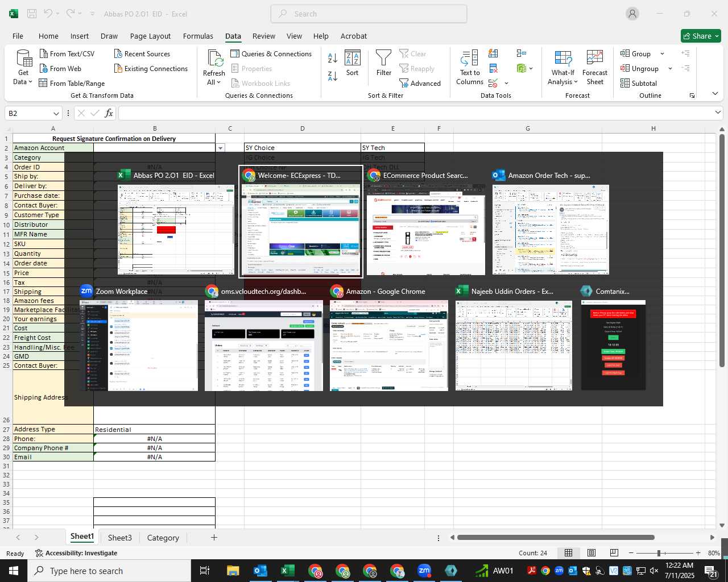Click Text to Columns

470,68
